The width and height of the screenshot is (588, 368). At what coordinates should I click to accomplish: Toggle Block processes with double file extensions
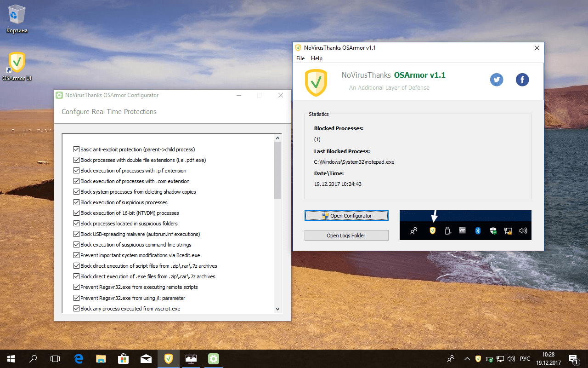click(77, 160)
